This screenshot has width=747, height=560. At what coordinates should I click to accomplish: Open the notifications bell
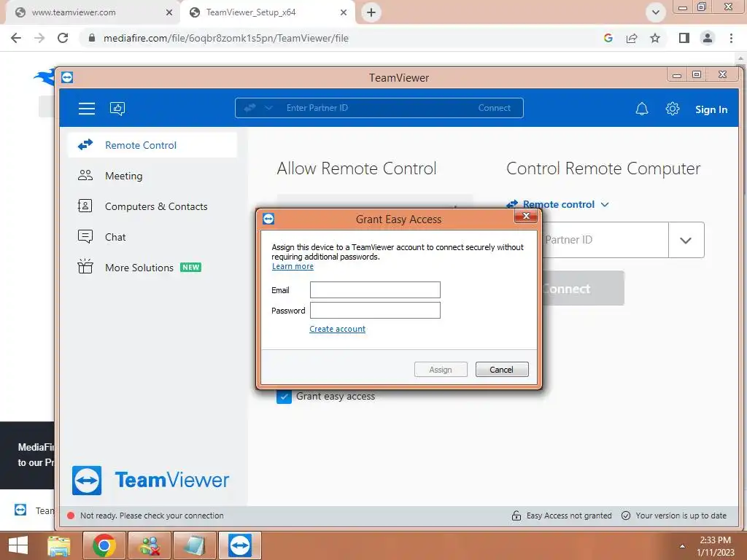(x=642, y=109)
